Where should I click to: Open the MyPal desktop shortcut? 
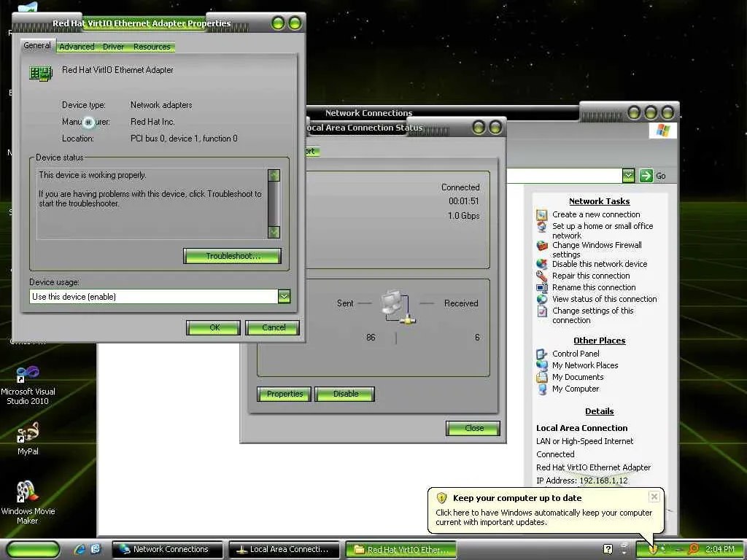pyautogui.click(x=28, y=438)
